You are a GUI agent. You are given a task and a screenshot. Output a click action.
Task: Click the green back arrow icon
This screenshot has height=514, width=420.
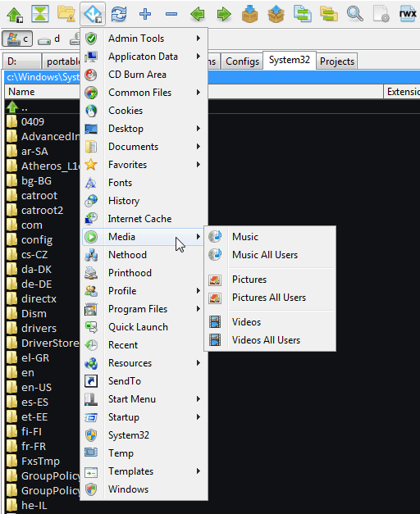(x=198, y=14)
